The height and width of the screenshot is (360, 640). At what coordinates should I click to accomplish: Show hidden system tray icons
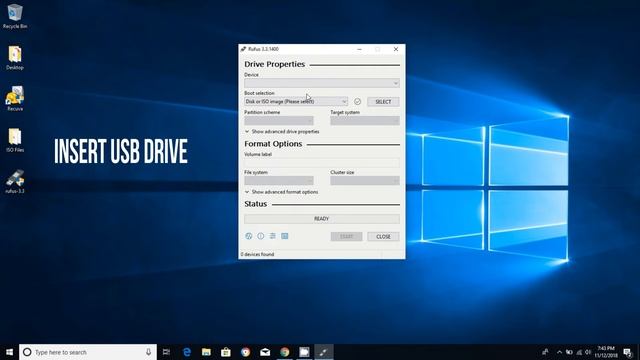559,352
